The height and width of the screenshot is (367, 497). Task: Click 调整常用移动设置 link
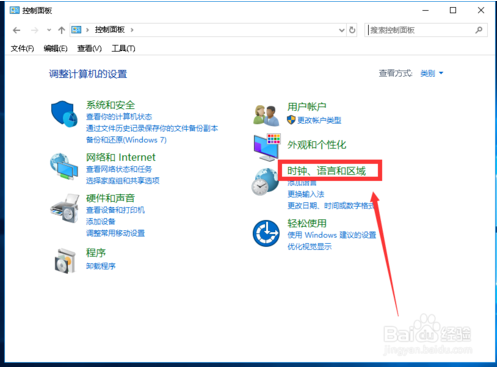click(x=115, y=233)
